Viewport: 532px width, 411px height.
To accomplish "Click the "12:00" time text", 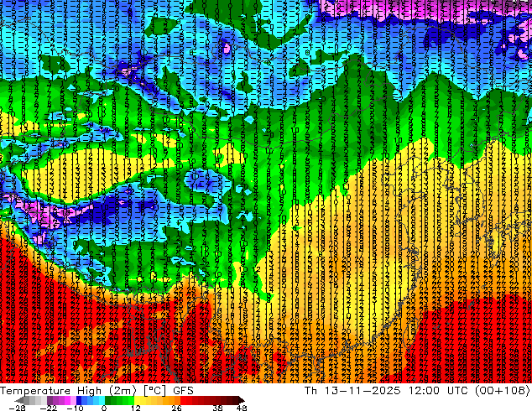I will click(x=425, y=391).
